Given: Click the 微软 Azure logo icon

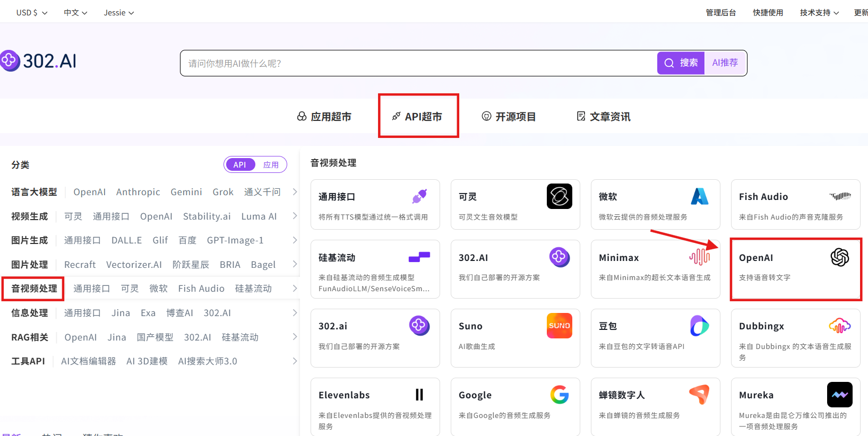Looking at the screenshot, I should point(700,196).
